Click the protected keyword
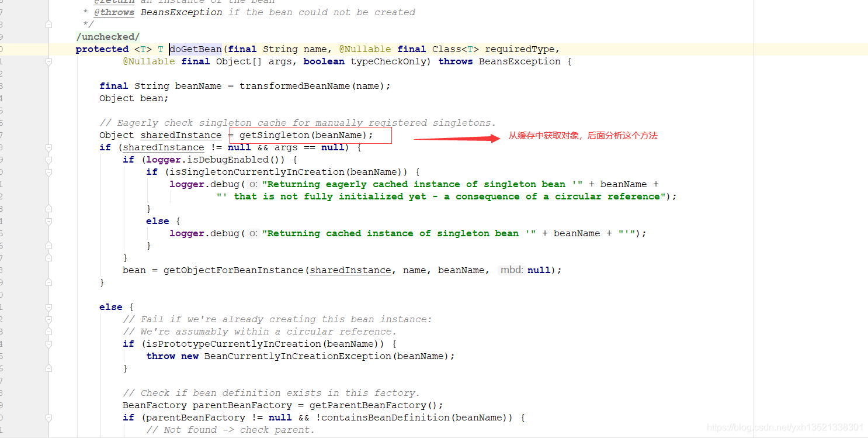868x438 pixels. pyautogui.click(x=102, y=49)
